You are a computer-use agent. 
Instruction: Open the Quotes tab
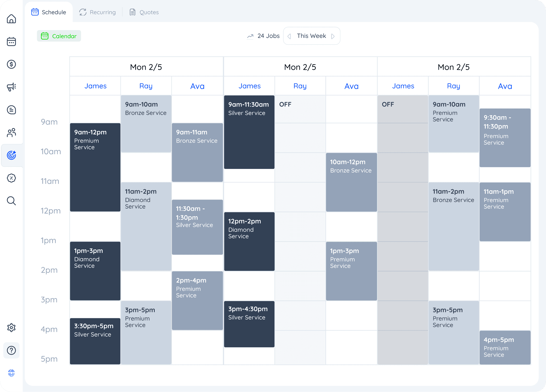[x=143, y=12]
